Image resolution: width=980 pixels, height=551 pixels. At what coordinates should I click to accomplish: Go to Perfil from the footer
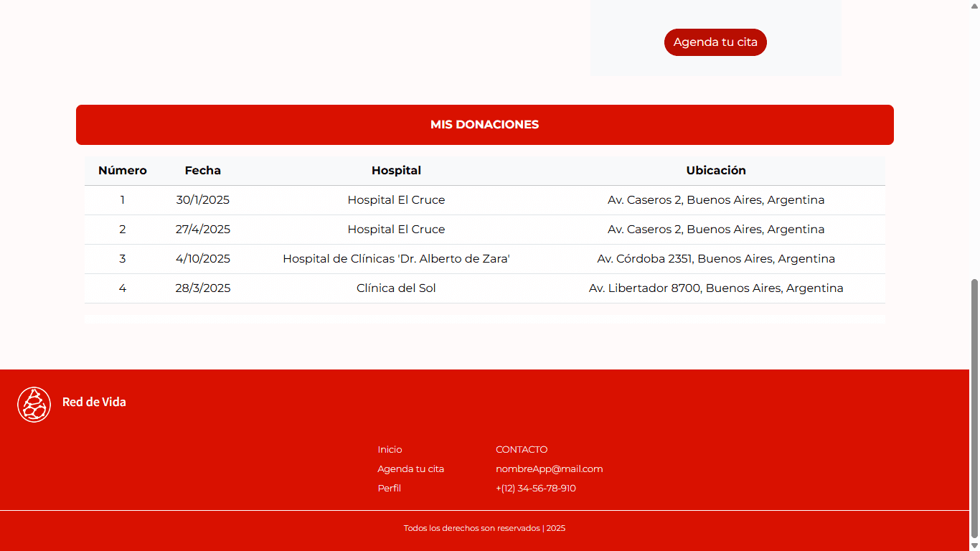(x=389, y=489)
